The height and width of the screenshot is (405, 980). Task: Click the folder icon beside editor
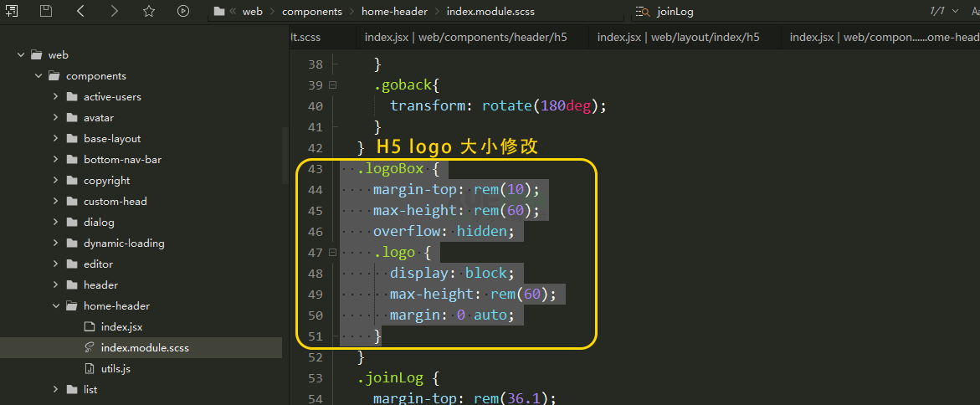tap(72, 264)
